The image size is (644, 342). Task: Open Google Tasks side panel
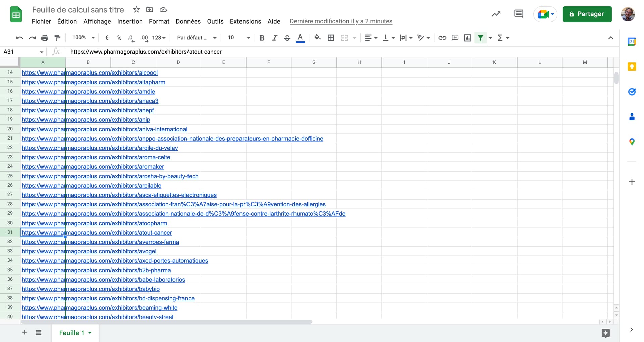click(632, 92)
